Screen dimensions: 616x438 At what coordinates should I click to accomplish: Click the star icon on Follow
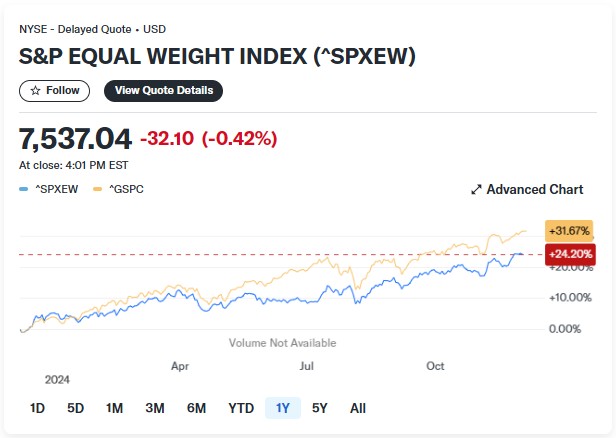35,91
